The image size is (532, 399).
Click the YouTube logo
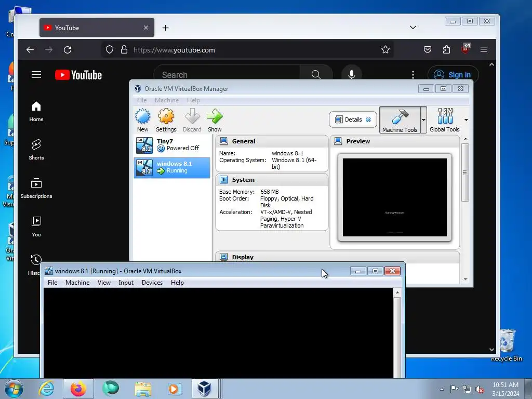click(78, 75)
